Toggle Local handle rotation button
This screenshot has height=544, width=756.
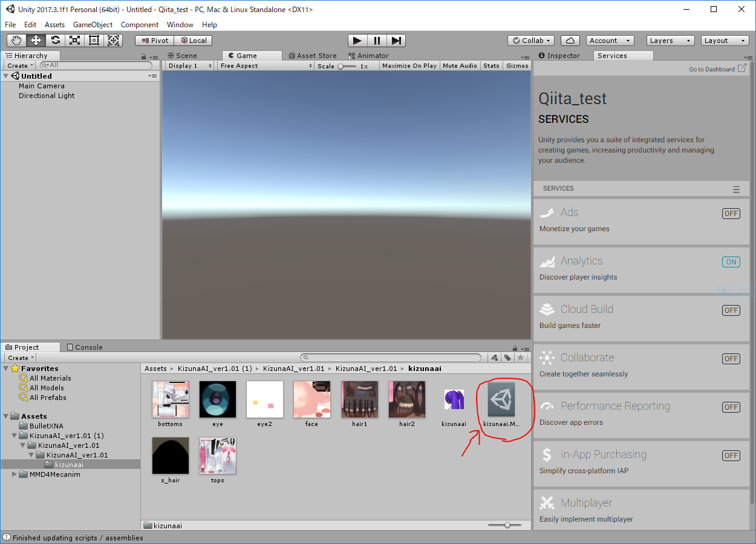click(194, 41)
